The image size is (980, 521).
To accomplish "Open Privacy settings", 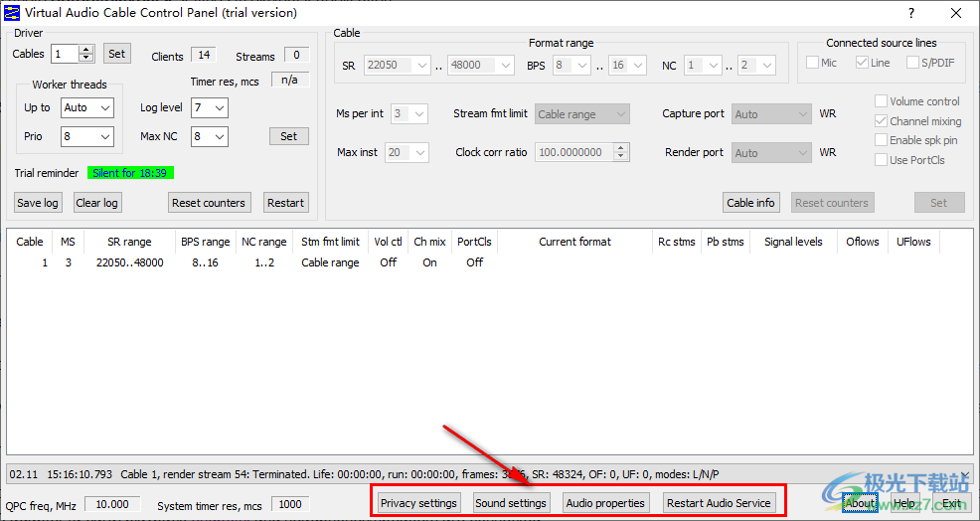I will point(418,503).
